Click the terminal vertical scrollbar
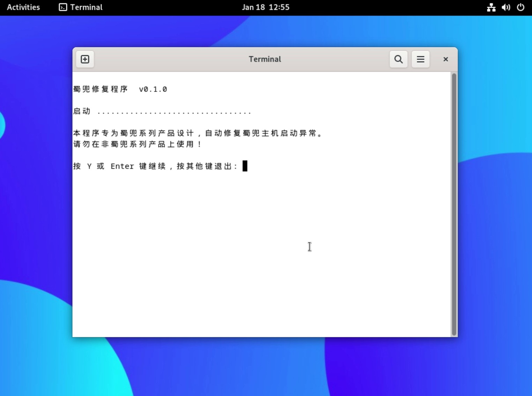 (x=454, y=204)
